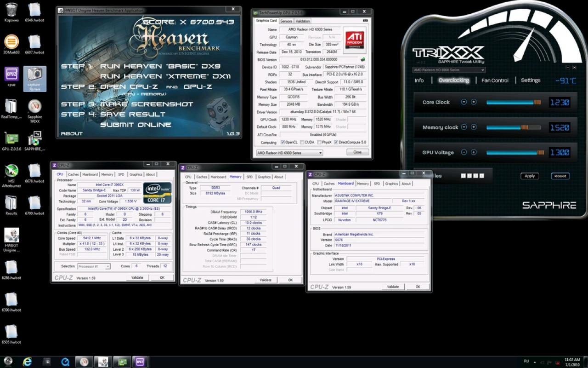Open Graphics tab in CPU-Z Mainboard window
Image resolution: width=588 pixels, height=368 pixels.
[391, 184]
